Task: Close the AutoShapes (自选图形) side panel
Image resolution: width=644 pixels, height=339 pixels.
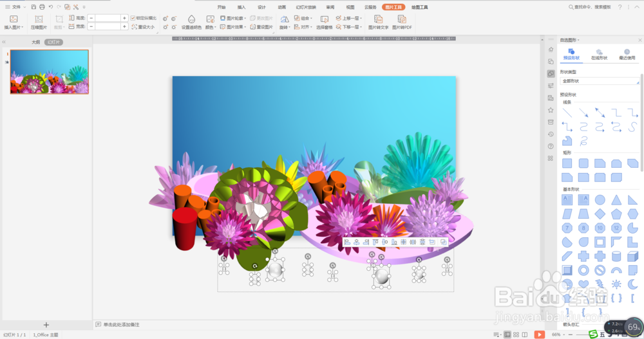Action: tap(639, 40)
